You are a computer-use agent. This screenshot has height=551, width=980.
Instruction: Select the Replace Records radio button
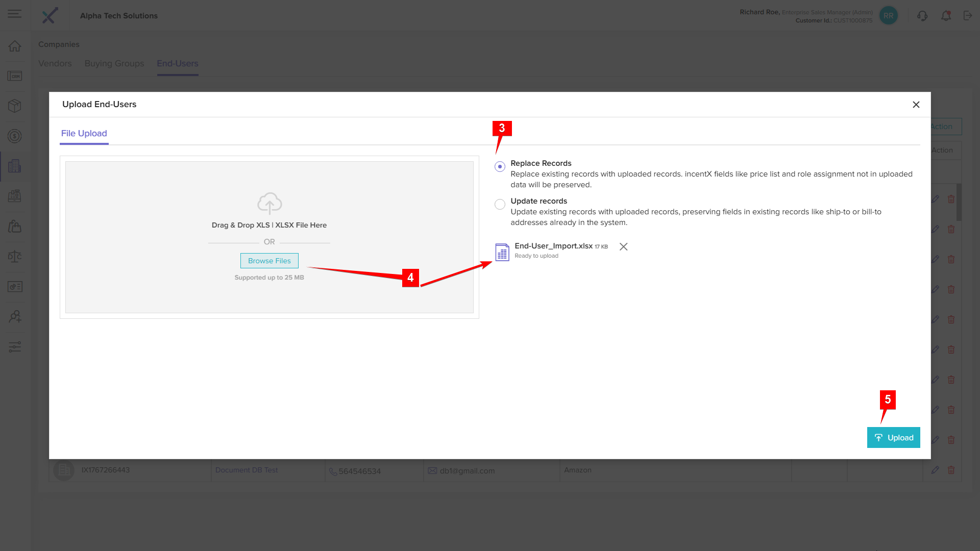point(500,166)
